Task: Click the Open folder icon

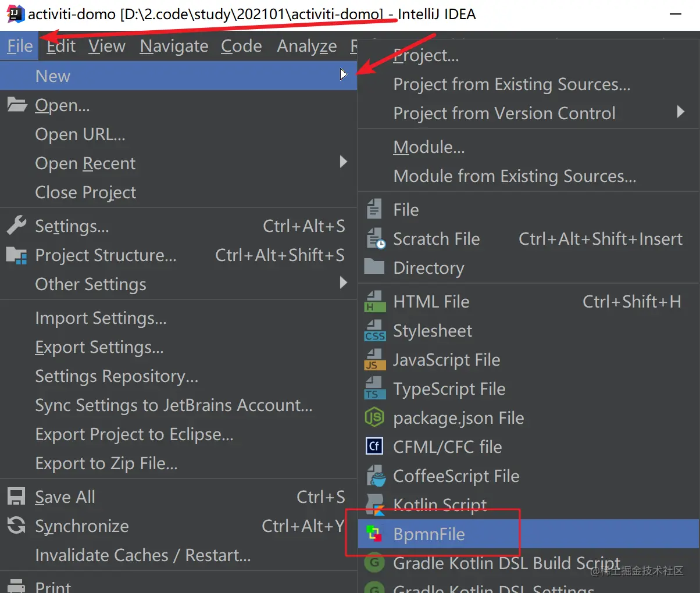Action: point(17,105)
